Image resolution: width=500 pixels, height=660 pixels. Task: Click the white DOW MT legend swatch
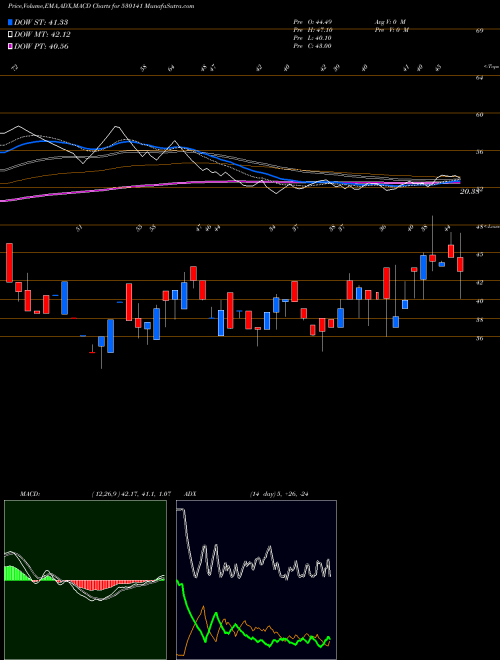pyautogui.click(x=10, y=35)
